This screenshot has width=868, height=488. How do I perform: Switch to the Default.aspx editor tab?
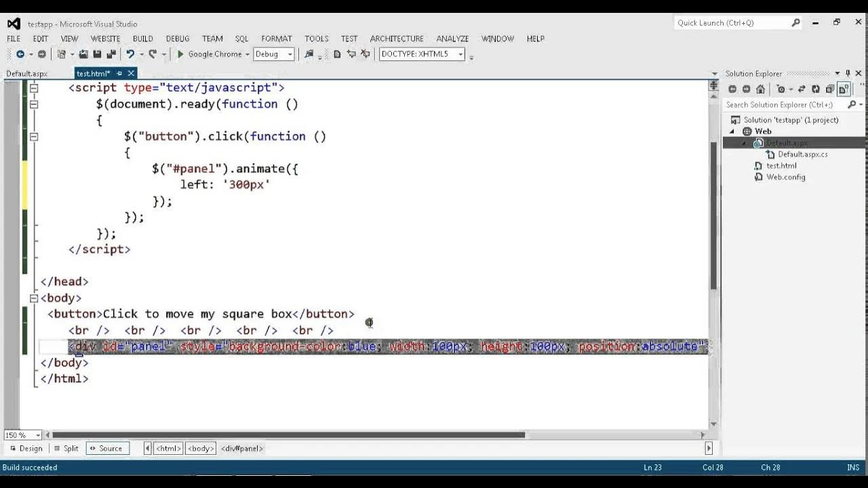[x=27, y=73]
